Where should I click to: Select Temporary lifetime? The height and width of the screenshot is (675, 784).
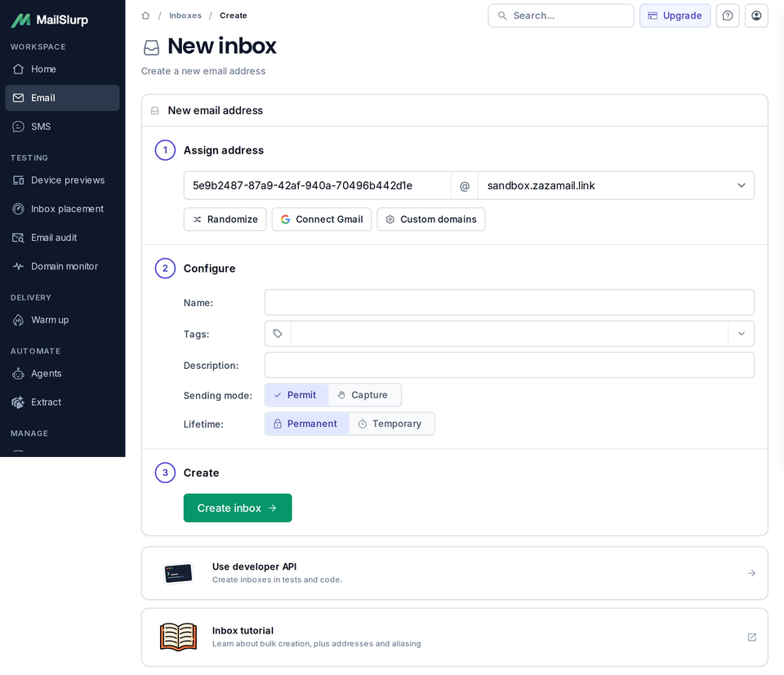(x=391, y=424)
